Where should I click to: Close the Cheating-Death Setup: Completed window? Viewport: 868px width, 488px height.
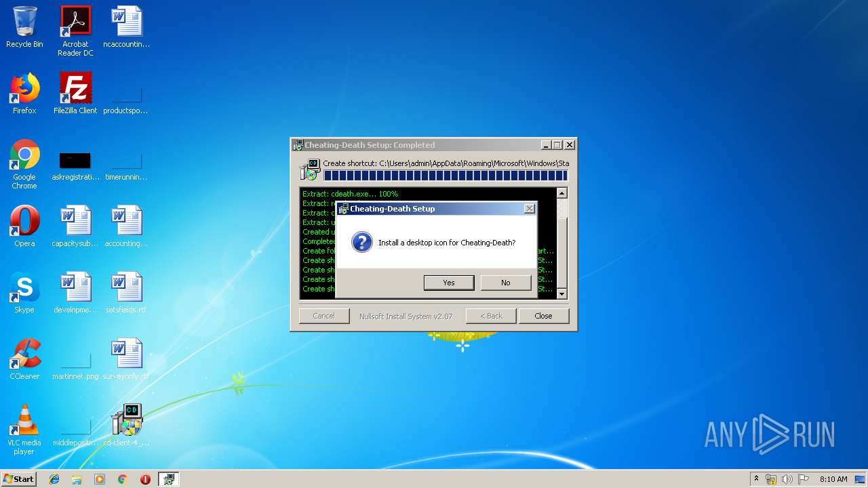tap(570, 145)
